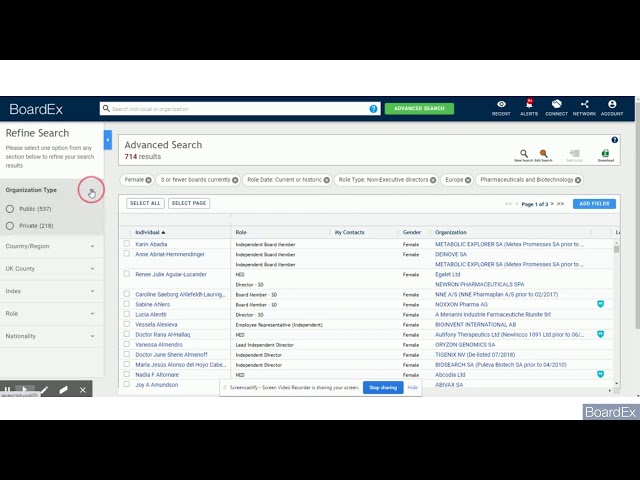Viewport: 640px width, 480px height.
Task: Check the box for Anne Abriat-Hemmendinger
Action: click(x=127, y=254)
